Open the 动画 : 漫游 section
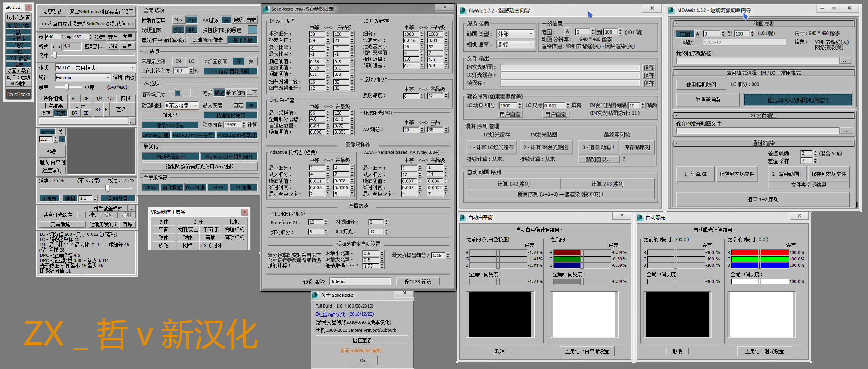The width and height of the screenshot is (868, 369). tap(19, 71)
